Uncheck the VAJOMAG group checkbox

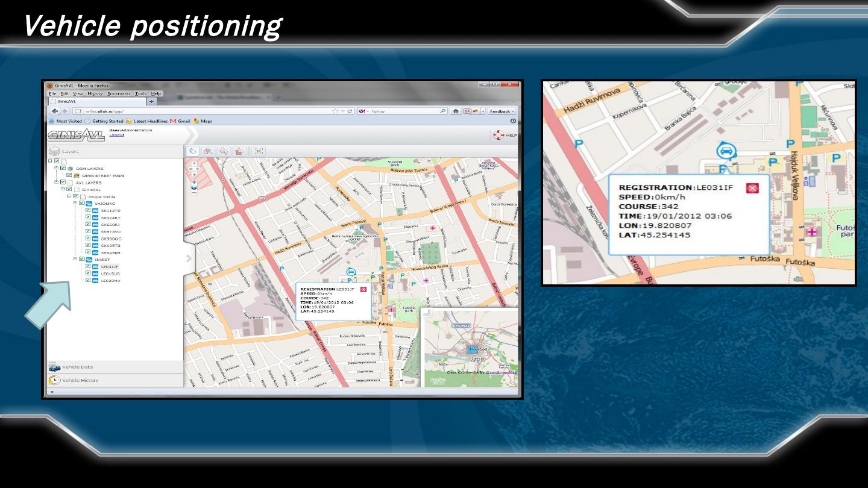tap(81, 204)
